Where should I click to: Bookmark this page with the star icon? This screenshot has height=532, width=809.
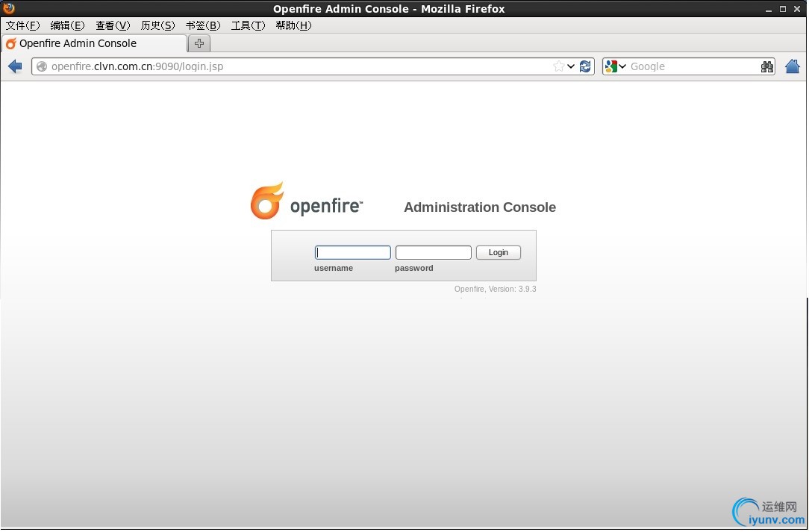click(x=558, y=66)
